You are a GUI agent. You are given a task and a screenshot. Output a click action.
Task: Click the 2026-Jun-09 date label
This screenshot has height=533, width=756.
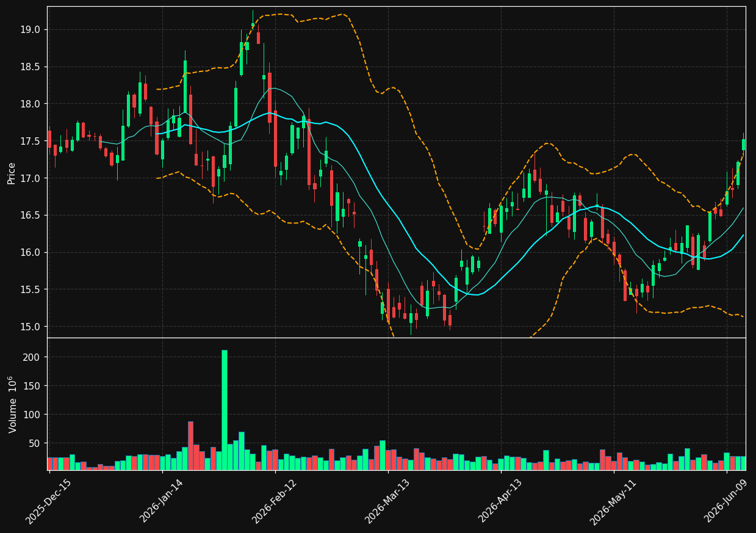coord(725,501)
